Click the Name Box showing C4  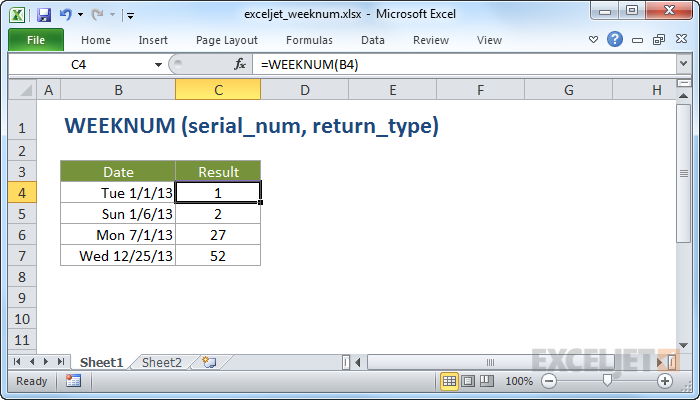pyautogui.click(x=81, y=65)
